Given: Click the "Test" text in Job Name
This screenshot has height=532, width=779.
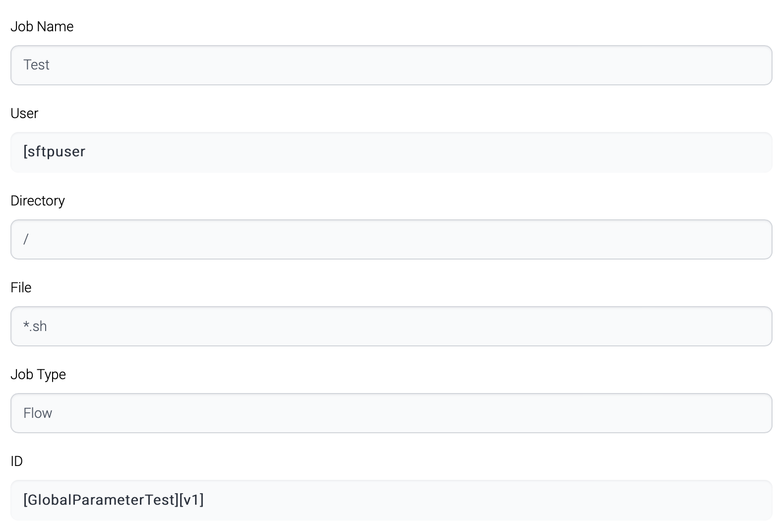Looking at the screenshot, I should 36,65.
